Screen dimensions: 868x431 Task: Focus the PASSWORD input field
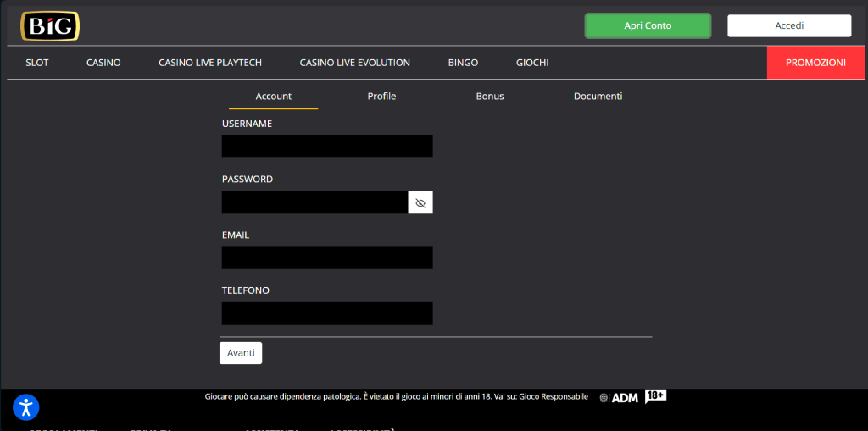(315, 202)
